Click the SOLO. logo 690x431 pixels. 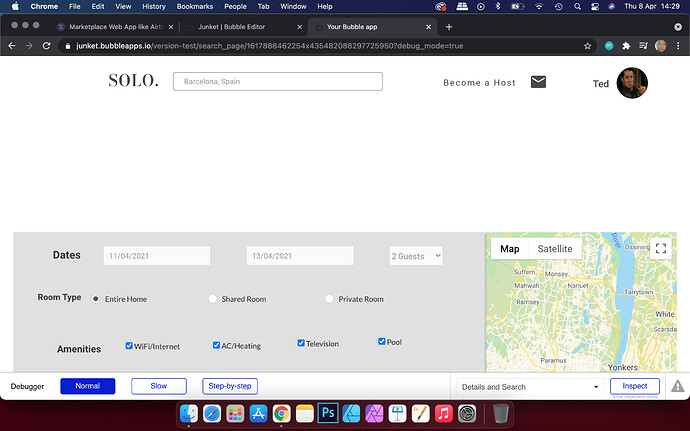coord(133,81)
